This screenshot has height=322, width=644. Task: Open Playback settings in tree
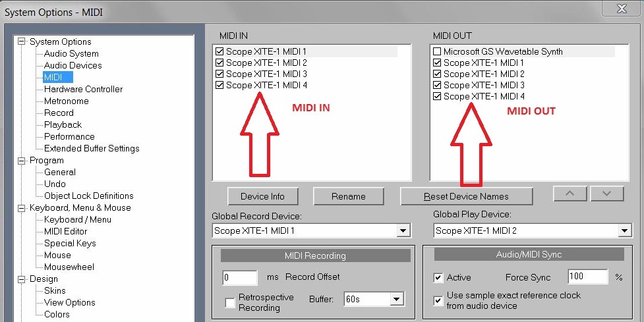(63, 124)
